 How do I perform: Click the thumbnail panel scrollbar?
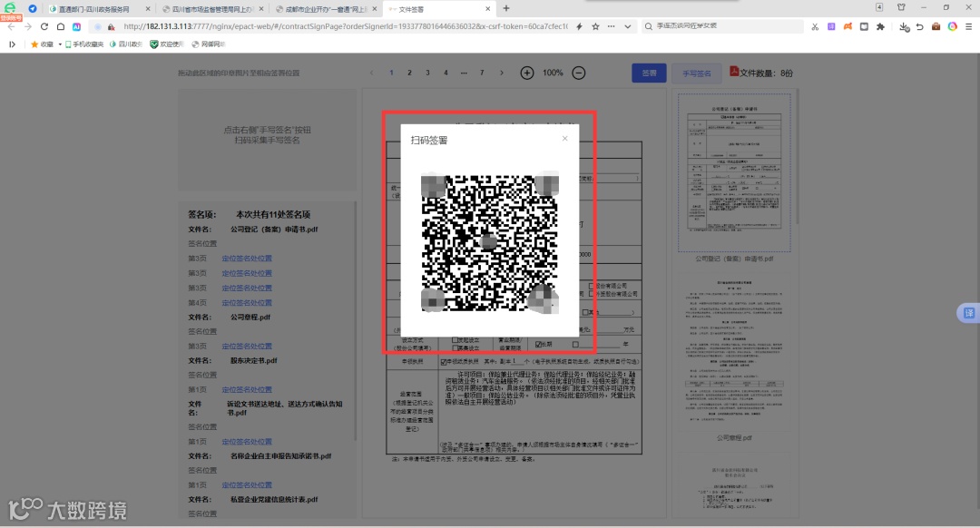pyautogui.click(x=797, y=158)
